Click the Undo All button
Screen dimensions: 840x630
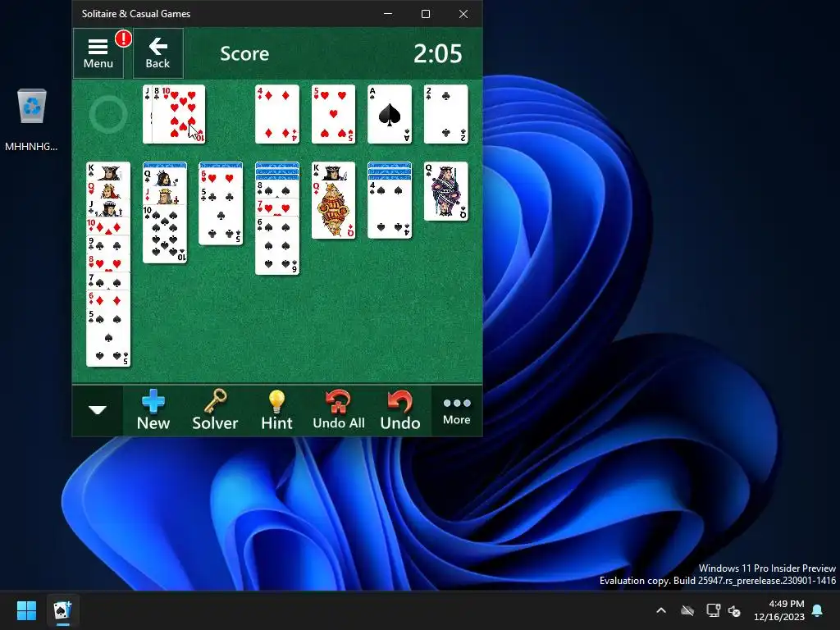(x=339, y=410)
